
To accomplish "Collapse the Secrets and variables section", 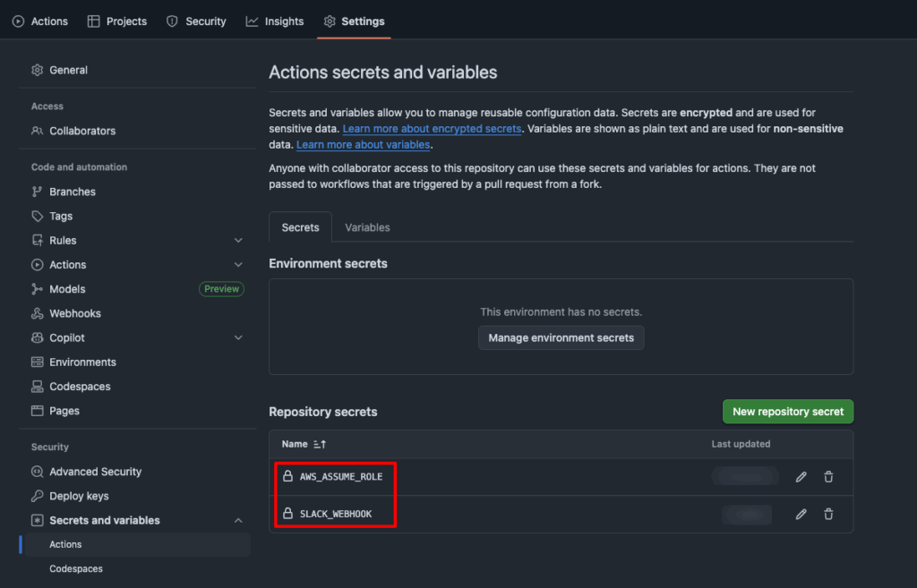I will click(x=238, y=521).
